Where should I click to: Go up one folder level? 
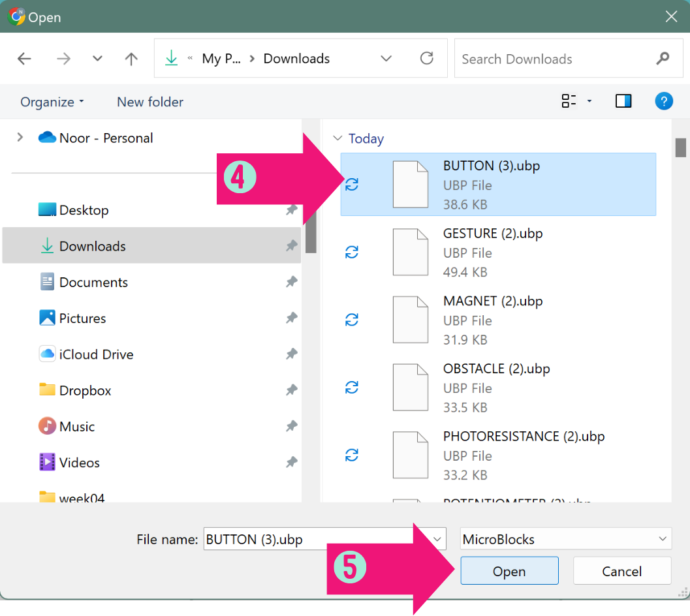[131, 59]
